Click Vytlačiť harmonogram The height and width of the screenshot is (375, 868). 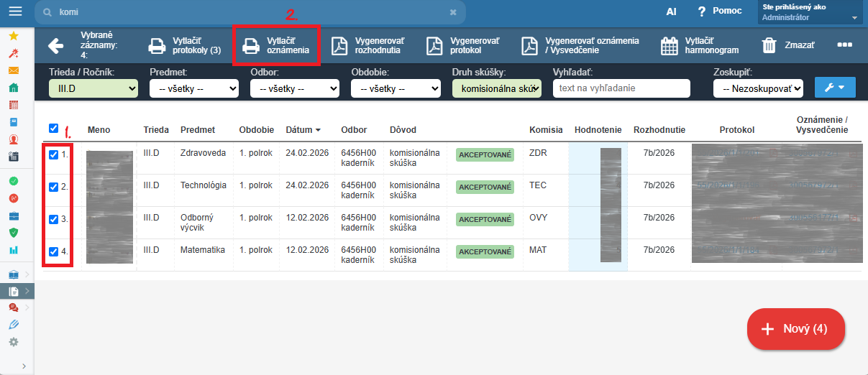pos(700,46)
